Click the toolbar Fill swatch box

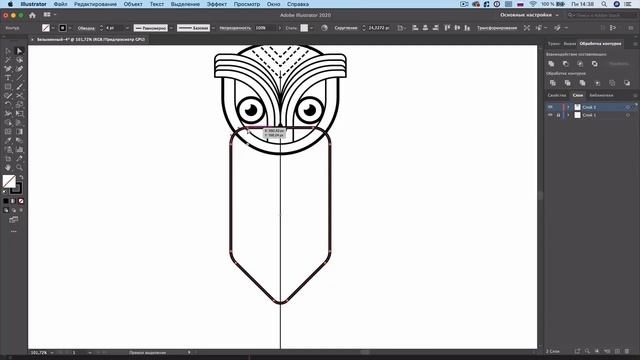9,181
